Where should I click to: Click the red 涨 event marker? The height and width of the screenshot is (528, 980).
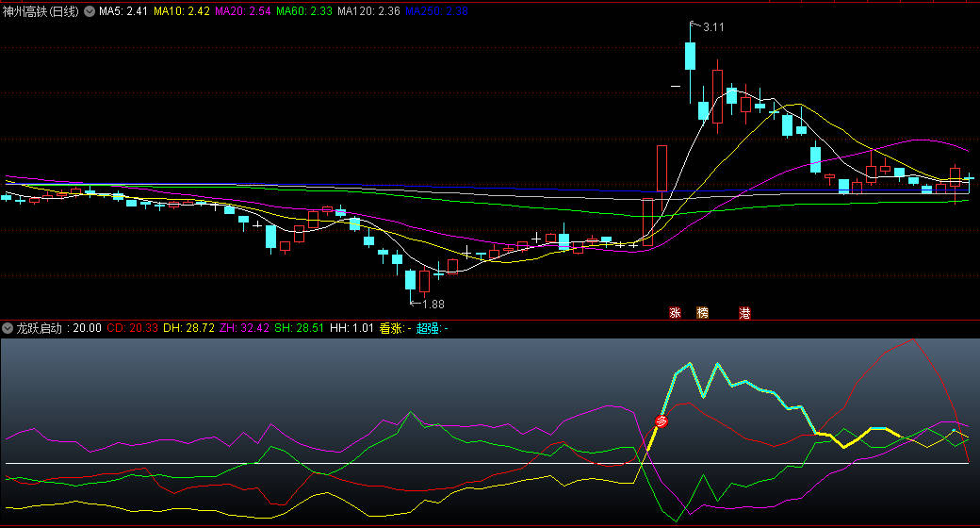coord(675,312)
